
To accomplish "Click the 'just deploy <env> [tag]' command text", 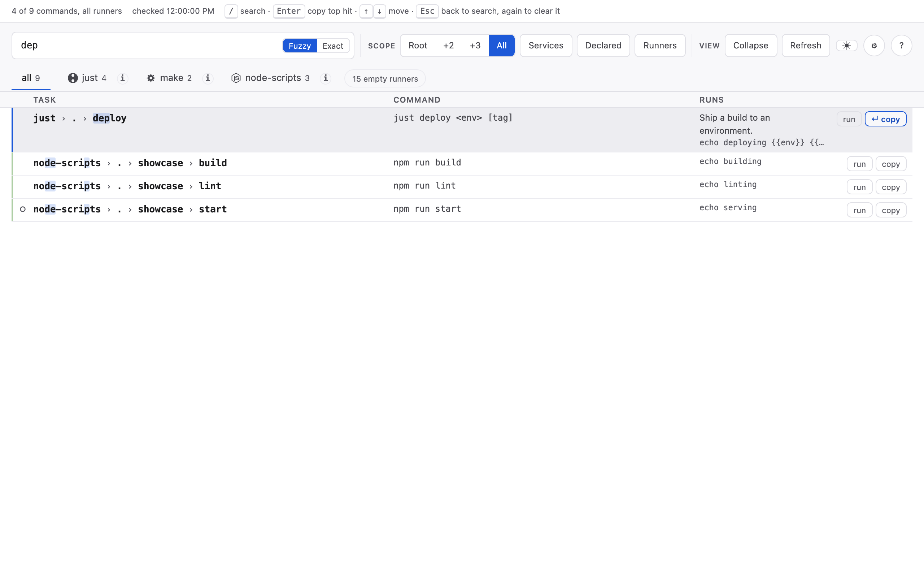I will pos(453,118).
